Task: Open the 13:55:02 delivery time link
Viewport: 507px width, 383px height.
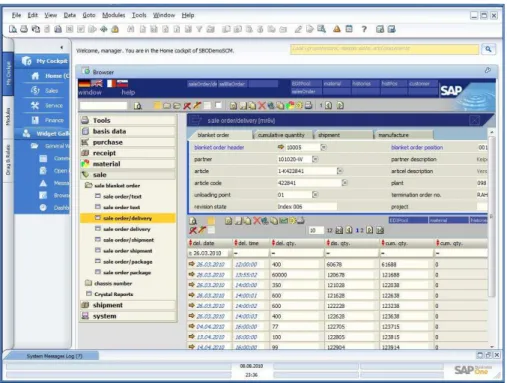Action: [x=246, y=275]
